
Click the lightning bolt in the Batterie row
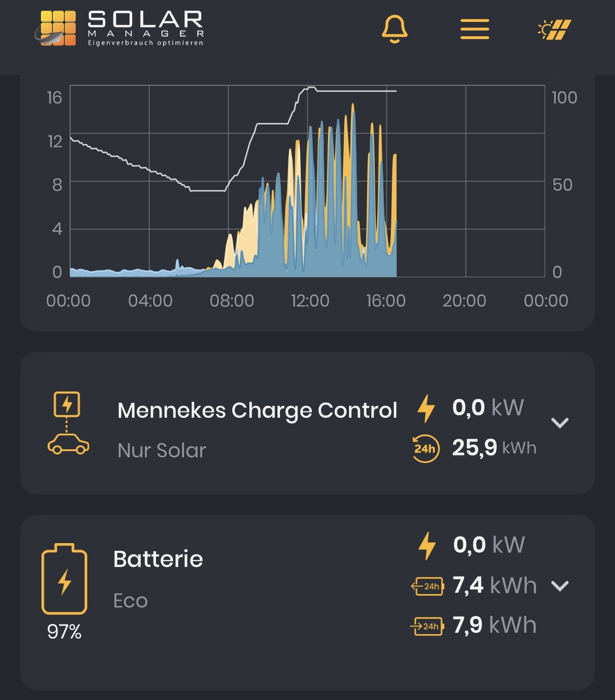(x=427, y=546)
